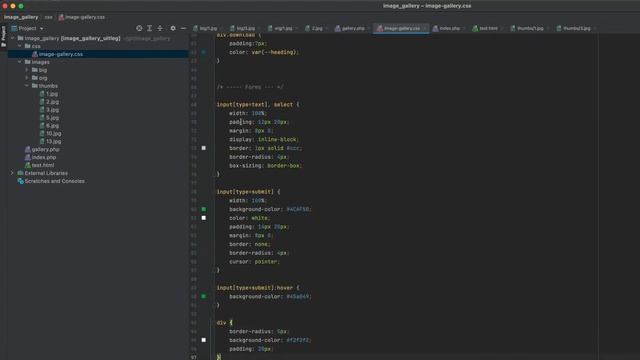Select 2.jpg in thumbs tree
The width and height of the screenshot is (640, 360).
(x=52, y=102)
